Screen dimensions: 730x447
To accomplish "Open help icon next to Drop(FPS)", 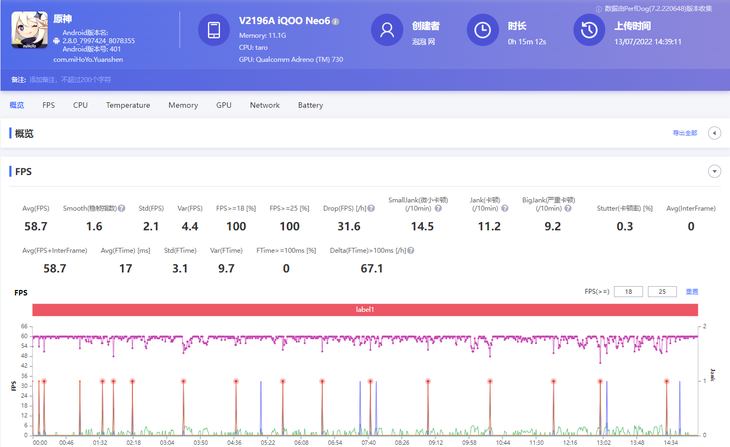I will click(371, 209).
